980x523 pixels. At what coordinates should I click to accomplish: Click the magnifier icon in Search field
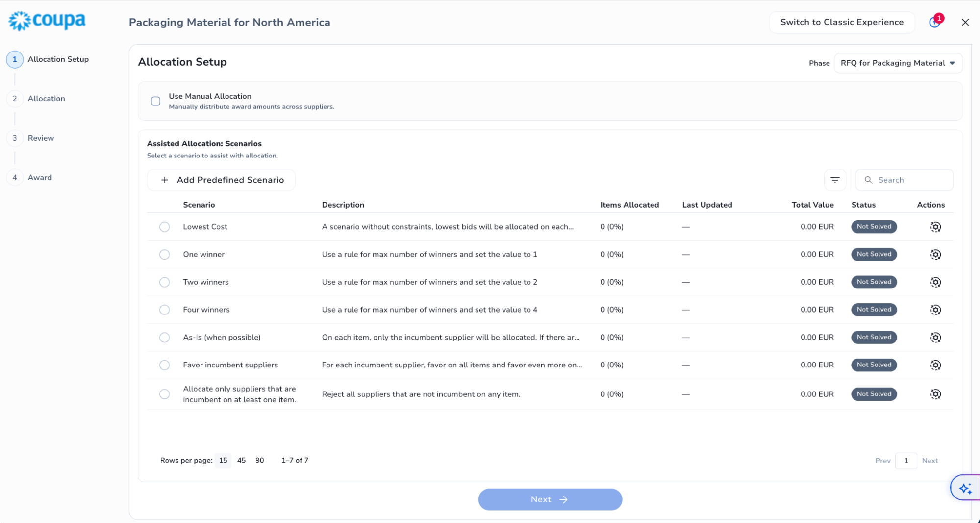tap(868, 180)
